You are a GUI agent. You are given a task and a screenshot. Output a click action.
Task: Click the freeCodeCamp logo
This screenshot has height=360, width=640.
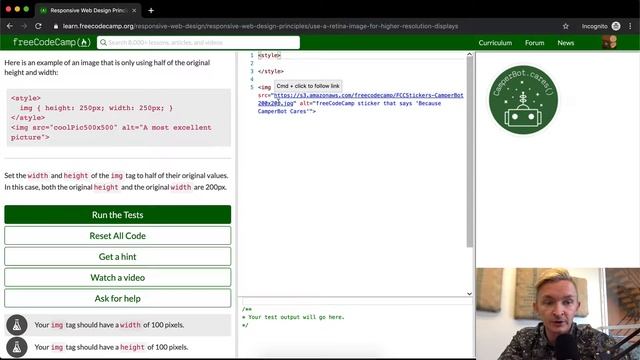tap(51, 42)
